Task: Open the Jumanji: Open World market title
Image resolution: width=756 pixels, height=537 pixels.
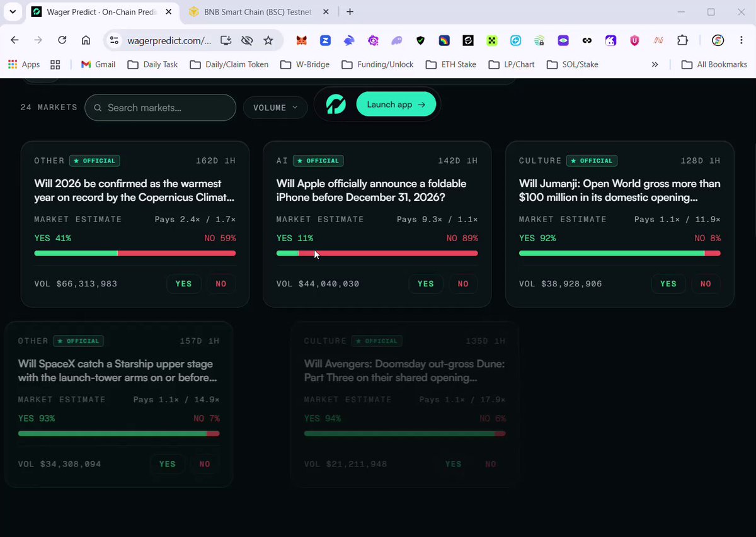Action: [x=620, y=191]
